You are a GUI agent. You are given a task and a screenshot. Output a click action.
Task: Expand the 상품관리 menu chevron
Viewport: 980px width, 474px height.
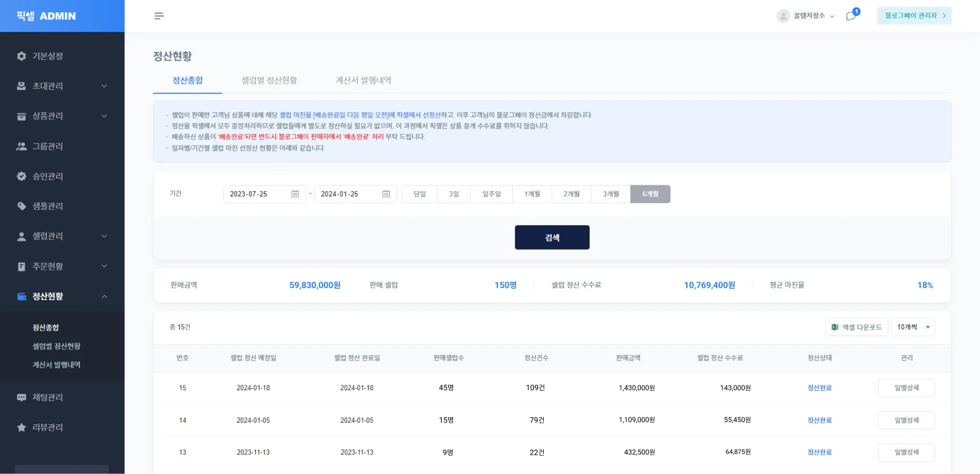tap(104, 116)
